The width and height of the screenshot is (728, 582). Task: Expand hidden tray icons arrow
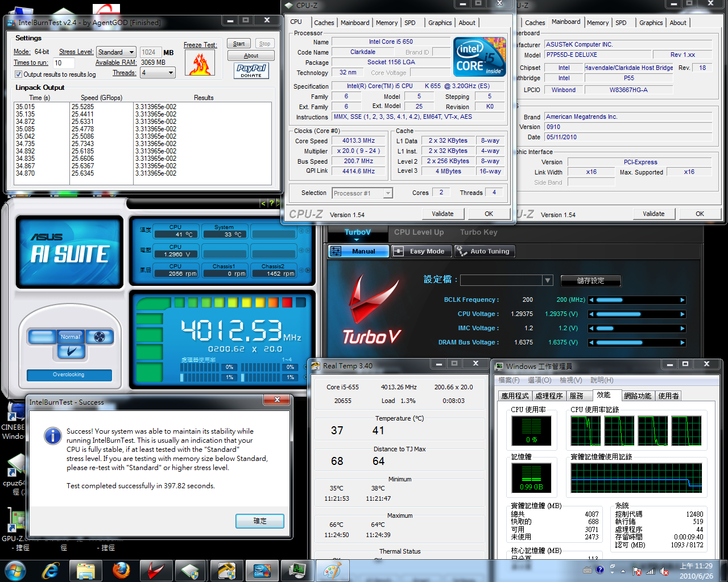point(623,571)
